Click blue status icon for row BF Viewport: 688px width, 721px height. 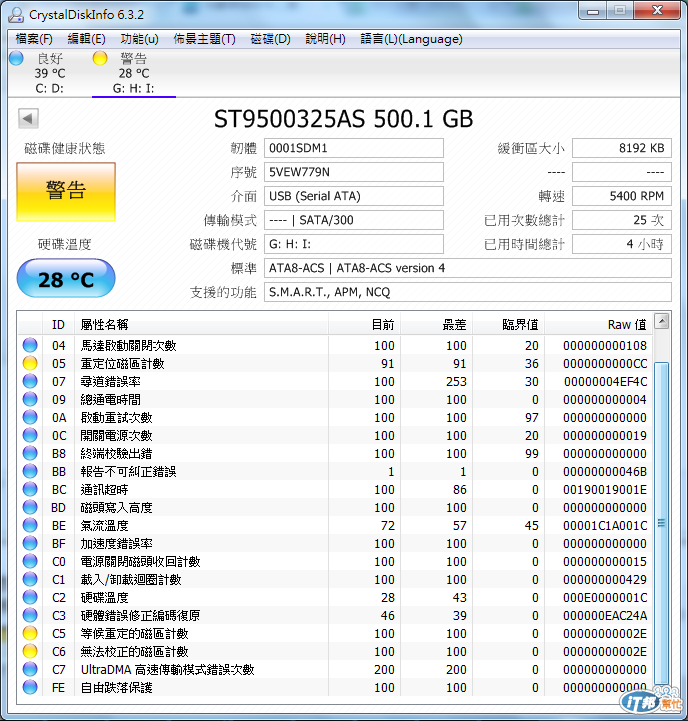pyautogui.click(x=30, y=543)
